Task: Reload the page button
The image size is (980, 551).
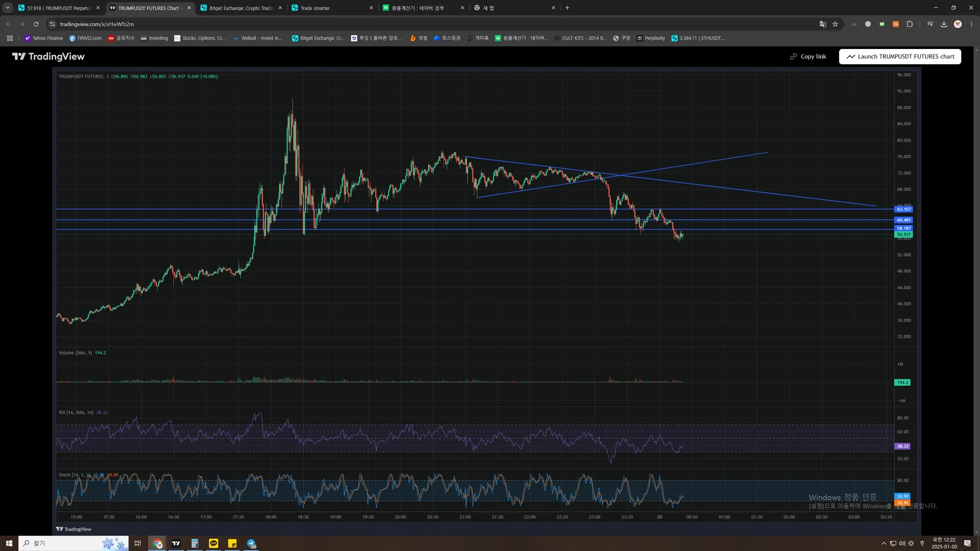Action: click(36, 24)
